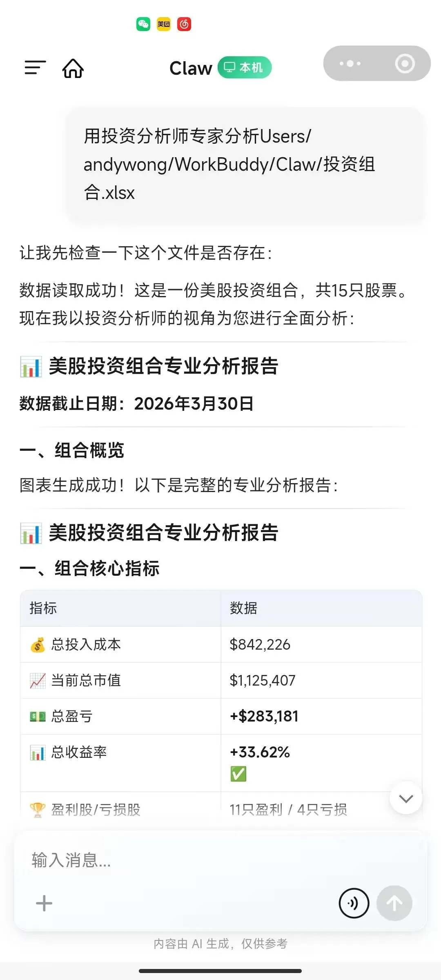Tap the user message bubble with the xlsx path
This screenshot has width=441, height=980.
(x=244, y=165)
